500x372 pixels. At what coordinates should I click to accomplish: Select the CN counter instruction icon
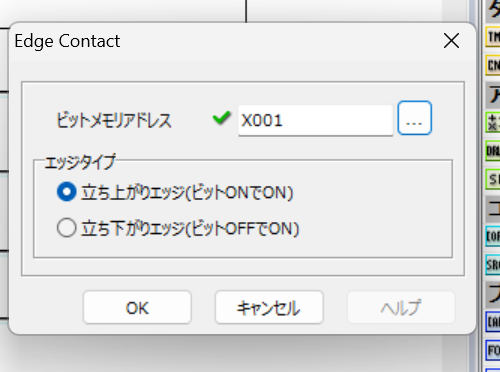pos(493,65)
